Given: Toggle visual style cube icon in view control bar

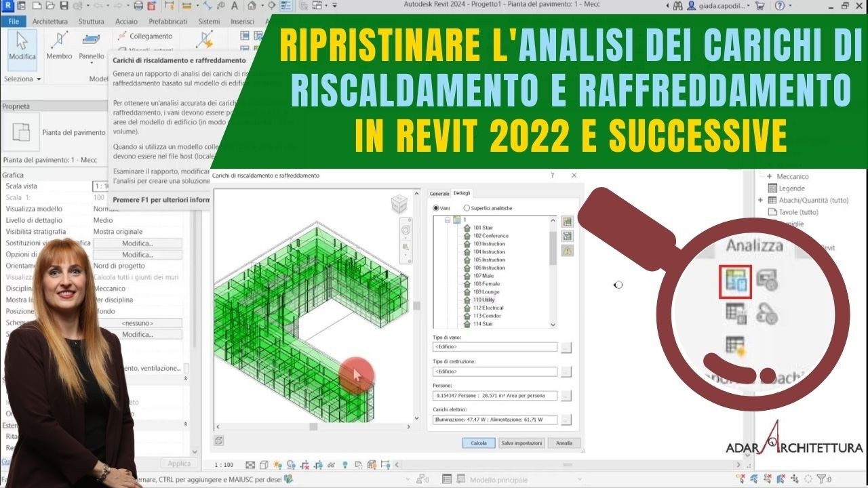Looking at the screenshot, I should [x=263, y=465].
